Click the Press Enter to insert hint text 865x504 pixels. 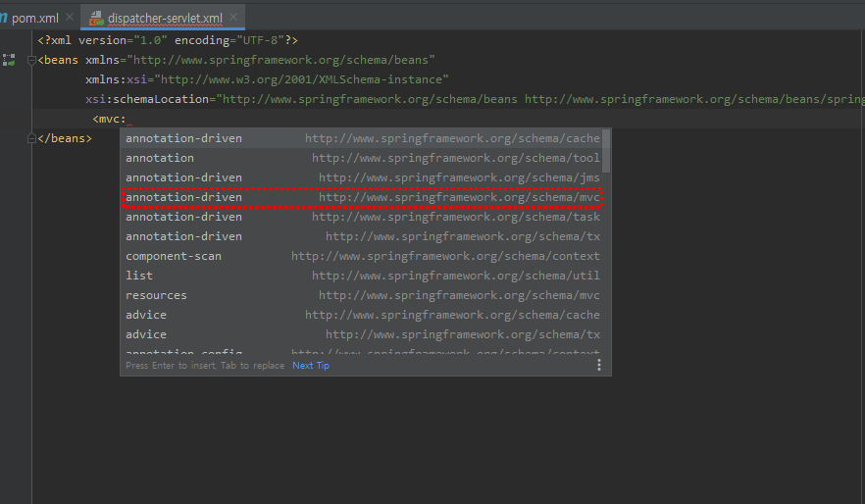click(x=205, y=365)
